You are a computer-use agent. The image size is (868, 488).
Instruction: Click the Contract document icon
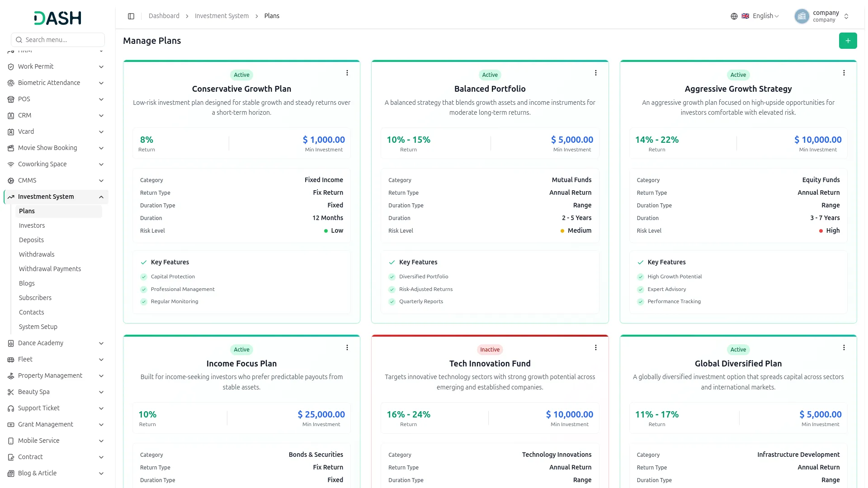click(x=11, y=457)
